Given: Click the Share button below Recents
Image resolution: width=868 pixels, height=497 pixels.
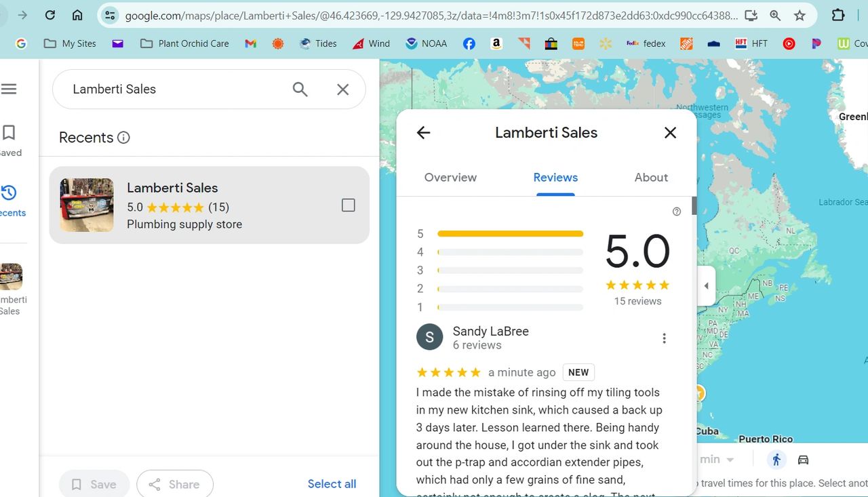Looking at the screenshot, I should (175, 484).
